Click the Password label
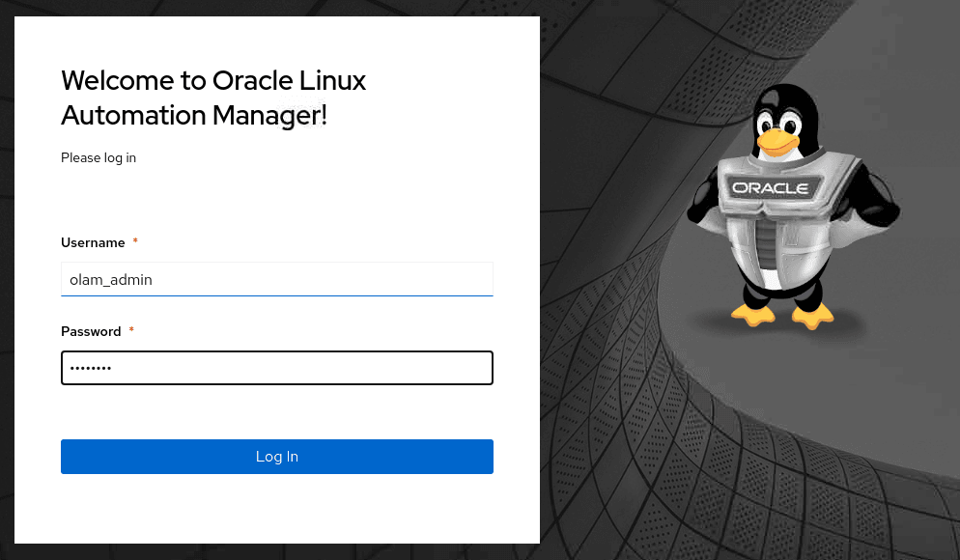This screenshot has width=960, height=560. pyautogui.click(x=91, y=332)
